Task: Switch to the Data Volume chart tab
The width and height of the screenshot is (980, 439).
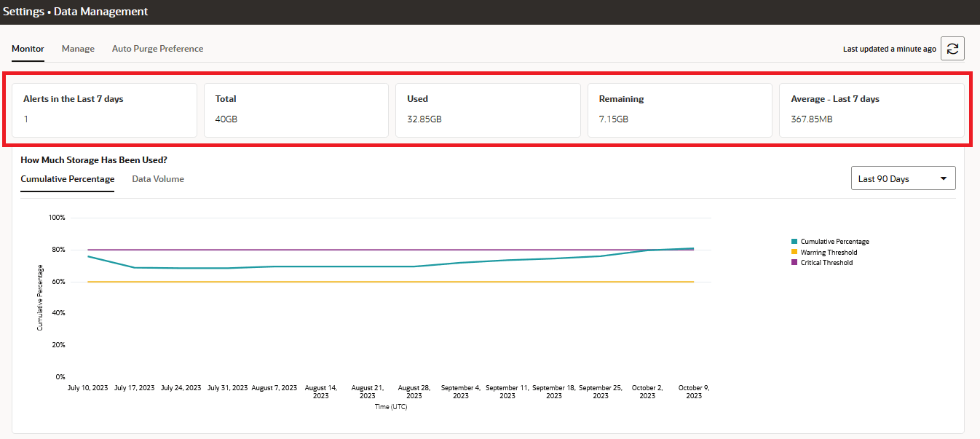Action: pos(158,179)
